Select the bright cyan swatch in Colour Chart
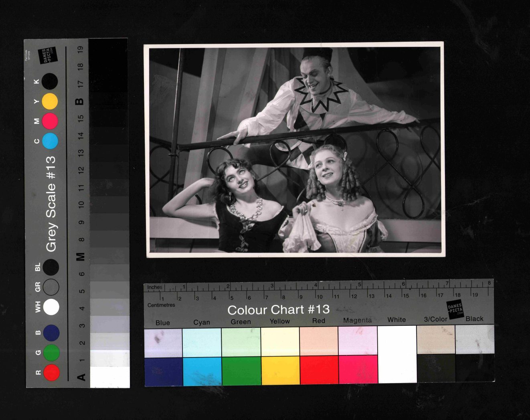The height and width of the screenshot is (420, 530). point(202,371)
